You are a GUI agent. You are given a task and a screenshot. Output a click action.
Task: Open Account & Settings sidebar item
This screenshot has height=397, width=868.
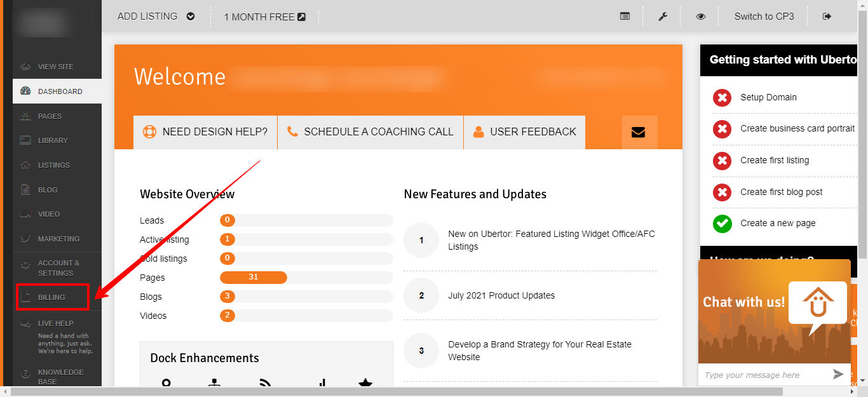click(57, 268)
